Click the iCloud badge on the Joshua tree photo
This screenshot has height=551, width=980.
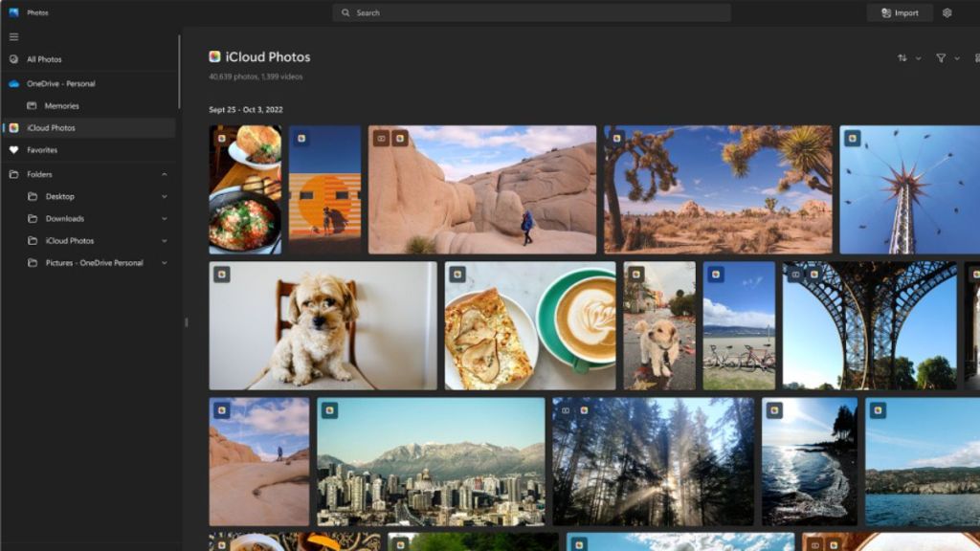tap(616, 139)
